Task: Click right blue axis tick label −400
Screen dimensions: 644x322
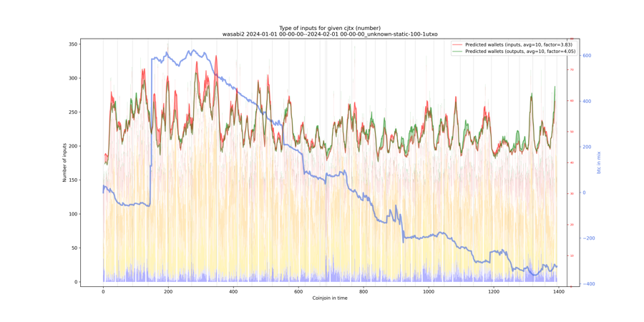Action: coord(588,284)
